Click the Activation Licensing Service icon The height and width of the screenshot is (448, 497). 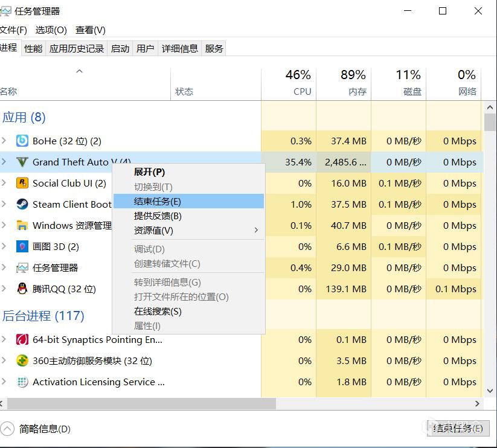point(22,382)
